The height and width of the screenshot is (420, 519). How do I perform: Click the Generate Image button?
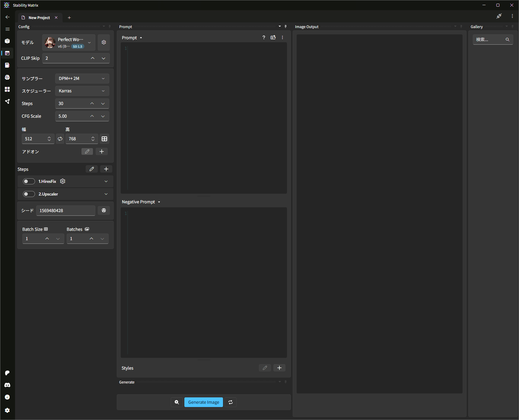204,402
